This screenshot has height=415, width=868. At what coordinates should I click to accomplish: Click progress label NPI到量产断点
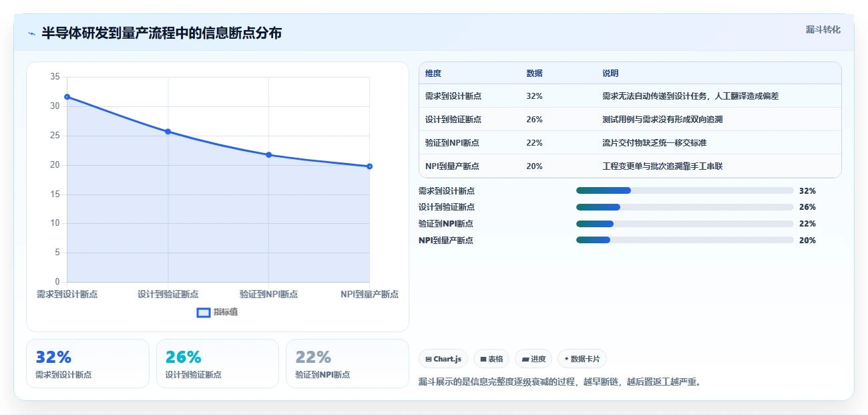coord(446,240)
